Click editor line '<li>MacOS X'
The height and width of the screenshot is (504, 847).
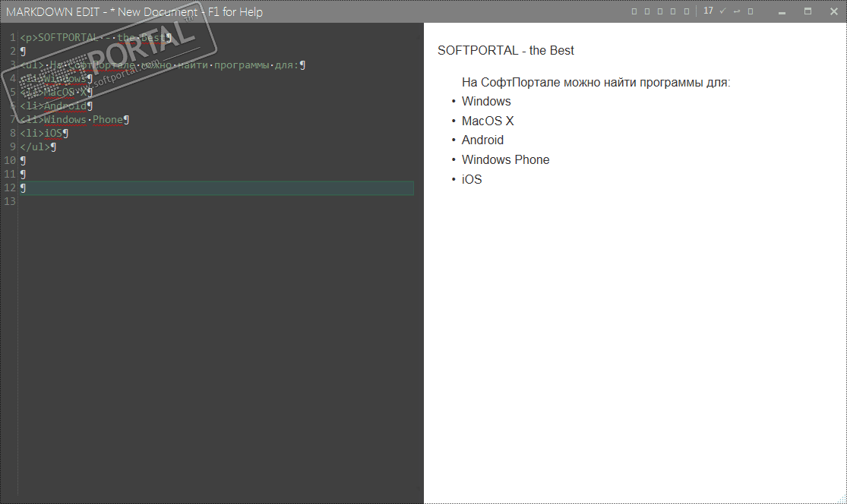(x=56, y=92)
